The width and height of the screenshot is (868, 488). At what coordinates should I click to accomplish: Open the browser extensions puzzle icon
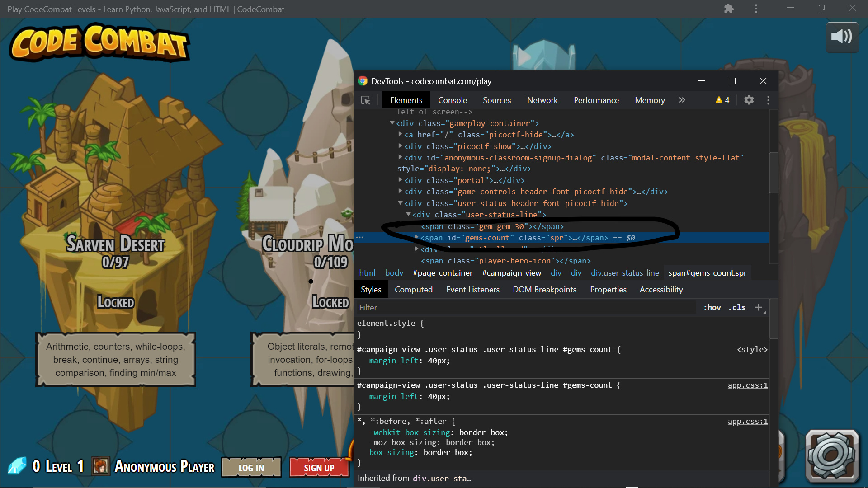pyautogui.click(x=729, y=9)
